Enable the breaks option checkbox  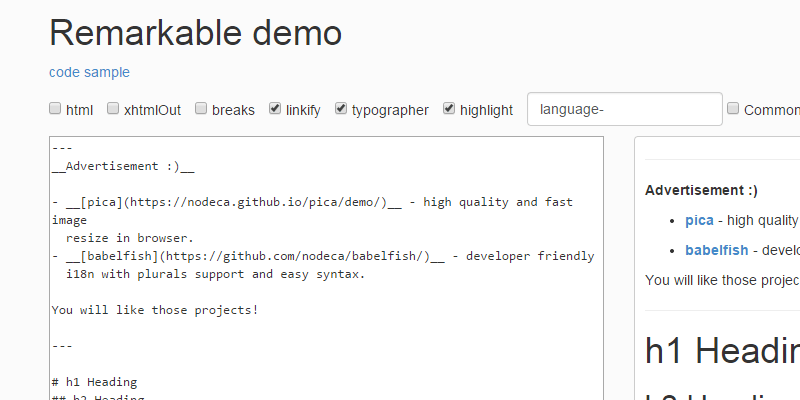(202, 109)
